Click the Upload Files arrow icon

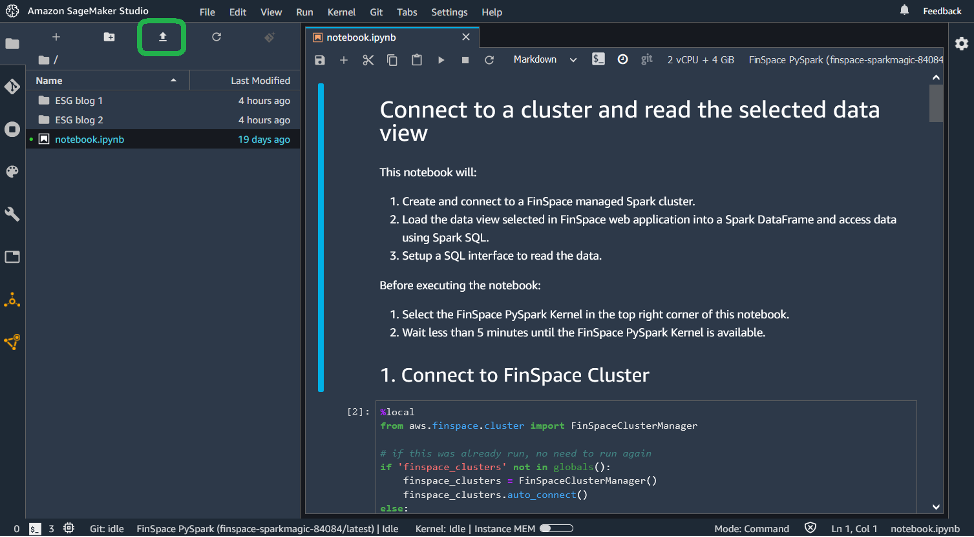pos(163,37)
